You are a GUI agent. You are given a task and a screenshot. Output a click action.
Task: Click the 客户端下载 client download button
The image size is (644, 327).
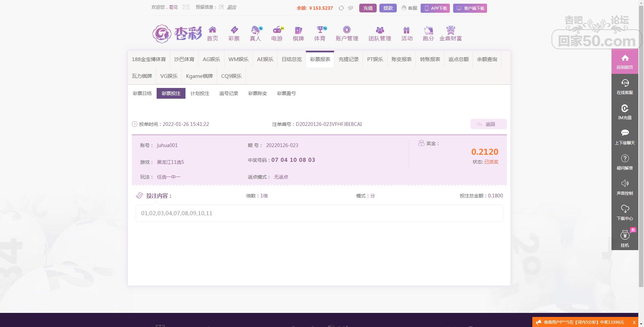point(470,8)
